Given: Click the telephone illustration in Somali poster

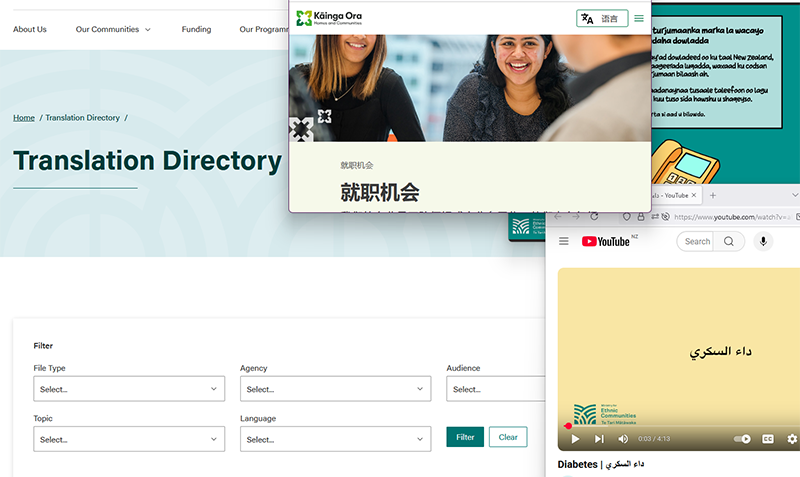Looking at the screenshot, I should (x=684, y=163).
